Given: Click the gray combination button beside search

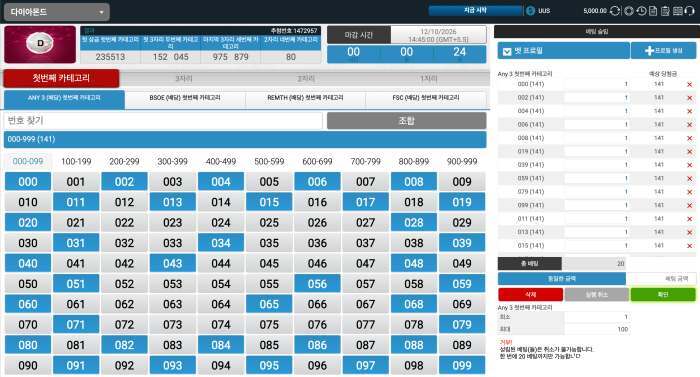Looking at the screenshot, I should point(406,121).
